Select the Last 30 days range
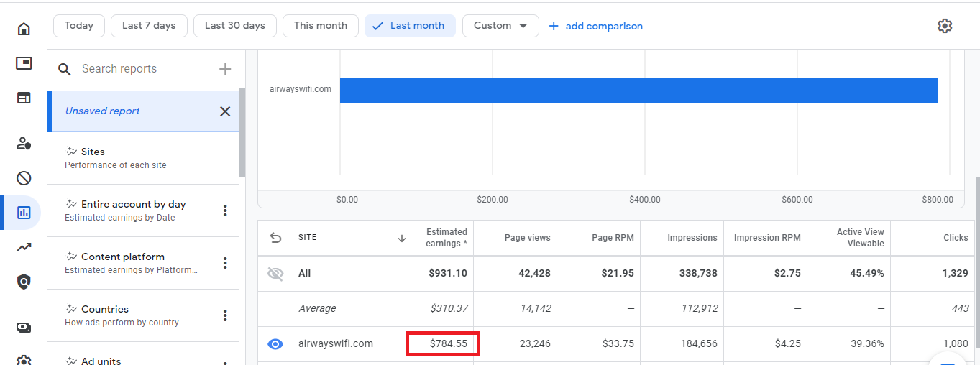The width and height of the screenshot is (980, 365). pyautogui.click(x=235, y=26)
